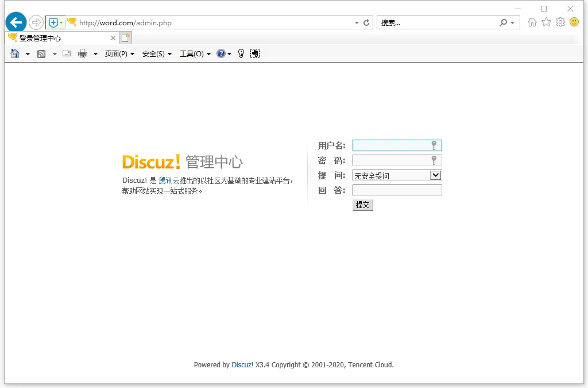Screen dimensions: 588x388
Task: Close the 登录管理中心 tab
Action: (x=113, y=39)
